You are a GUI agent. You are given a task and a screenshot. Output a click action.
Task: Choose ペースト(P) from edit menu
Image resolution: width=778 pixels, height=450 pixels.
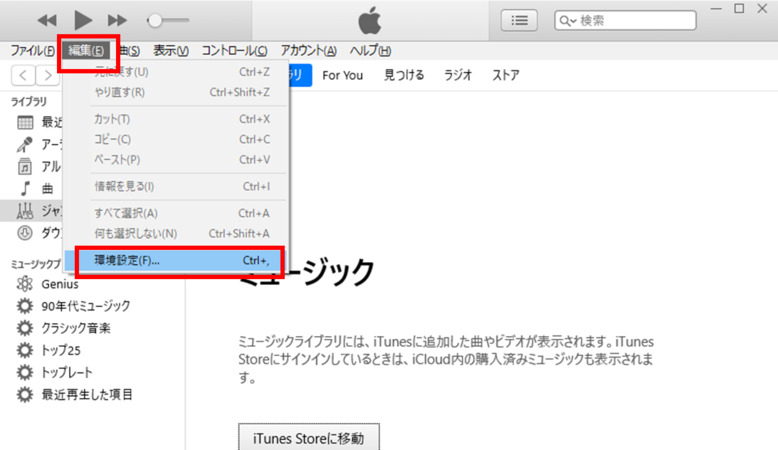click(x=176, y=160)
